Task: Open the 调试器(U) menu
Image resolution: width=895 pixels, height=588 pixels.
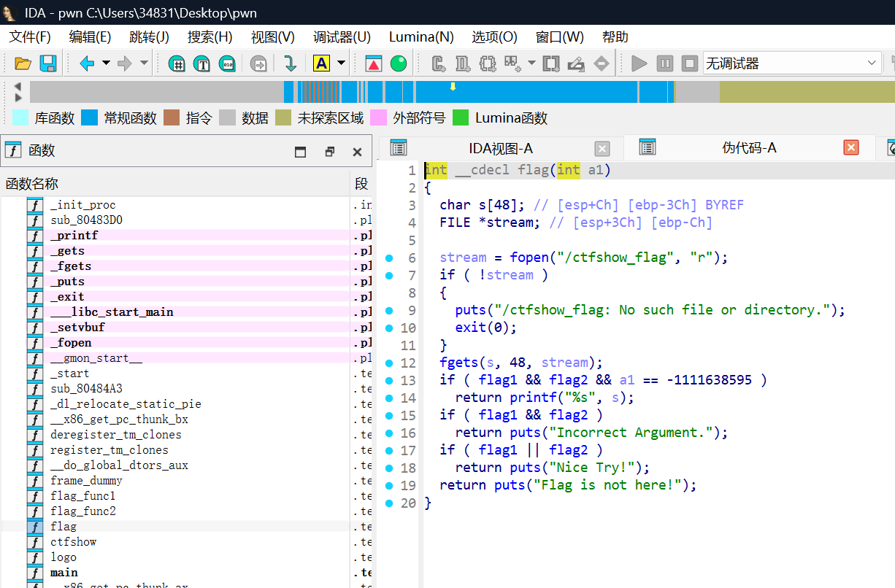Action: click(x=342, y=37)
